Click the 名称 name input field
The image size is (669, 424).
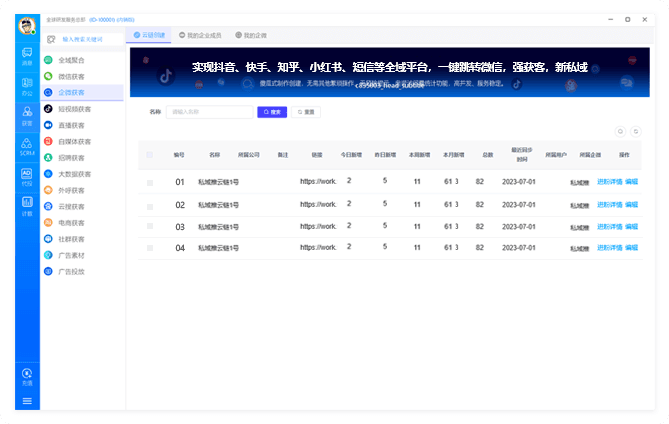(208, 112)
